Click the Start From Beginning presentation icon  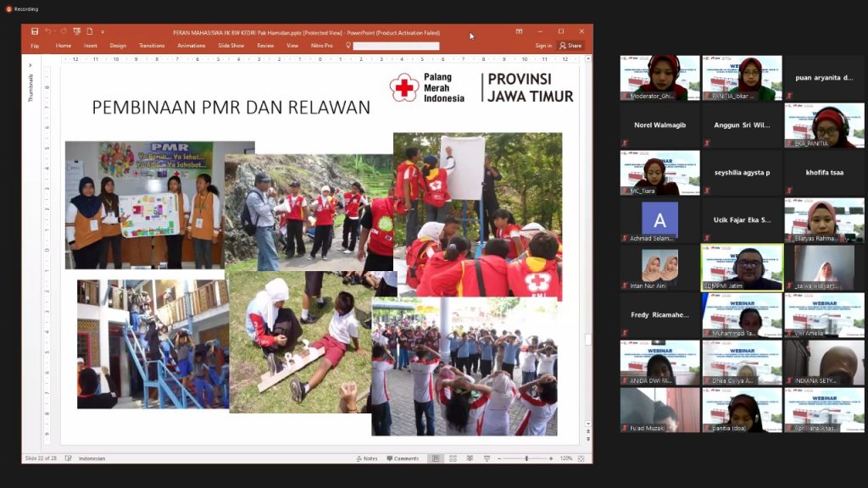coord(77,31)
